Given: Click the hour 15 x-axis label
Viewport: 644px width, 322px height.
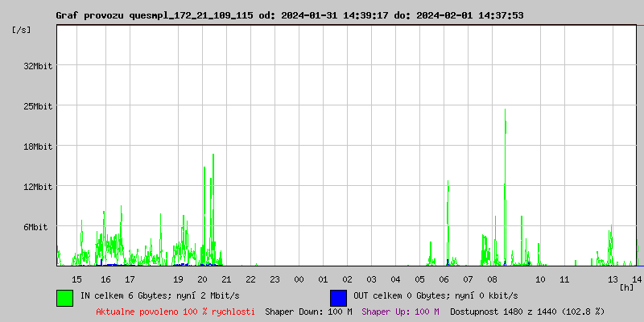Looking at the screenshot, I should (76, 279).
